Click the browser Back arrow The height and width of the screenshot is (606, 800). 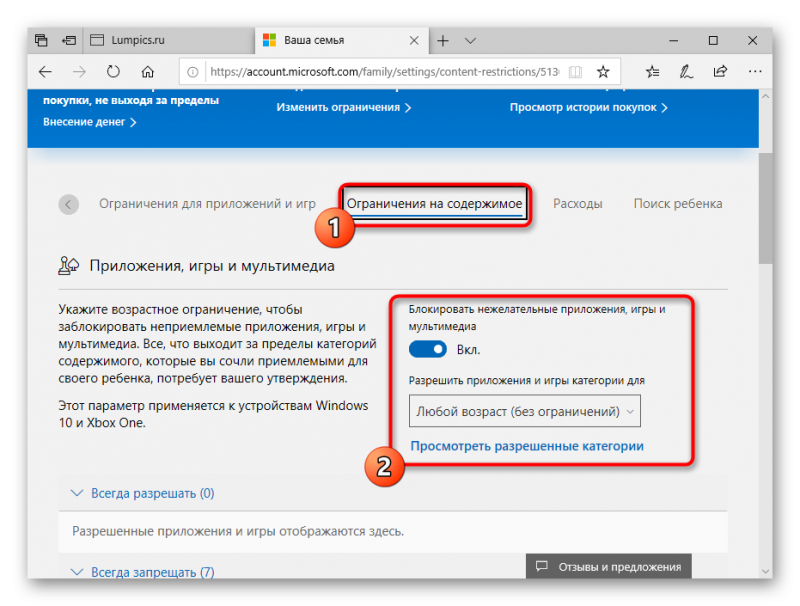(45, 72)
